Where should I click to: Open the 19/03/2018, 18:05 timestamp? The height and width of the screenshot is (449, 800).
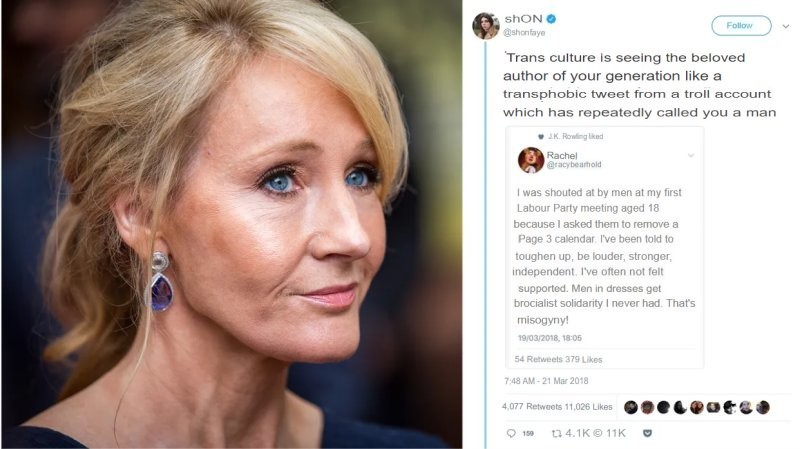[x=549, y=338]
